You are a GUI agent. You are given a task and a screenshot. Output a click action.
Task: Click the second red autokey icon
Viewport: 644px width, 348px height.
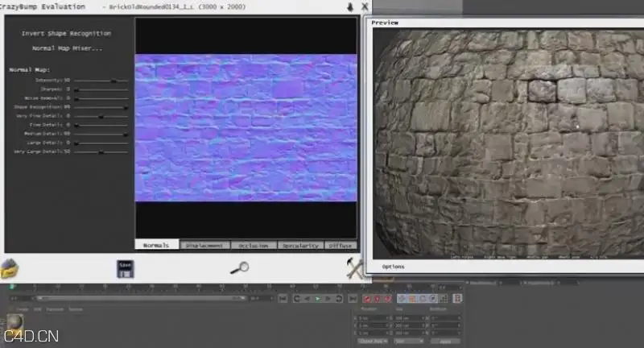[377, 299]
